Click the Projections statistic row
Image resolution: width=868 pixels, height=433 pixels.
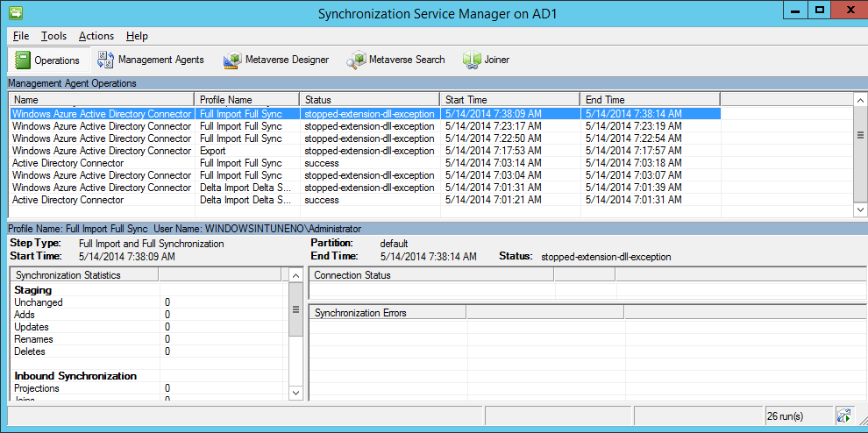tap(149, 388)
